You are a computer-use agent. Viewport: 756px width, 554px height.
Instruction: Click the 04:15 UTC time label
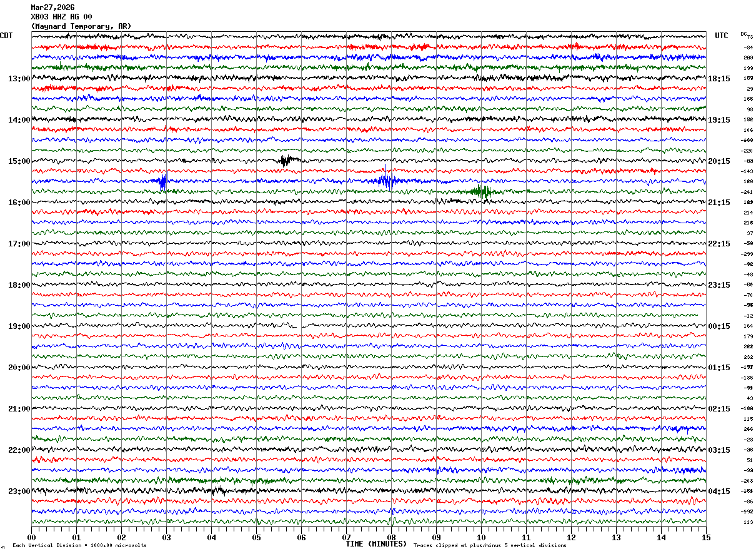[x=719, y=491]
